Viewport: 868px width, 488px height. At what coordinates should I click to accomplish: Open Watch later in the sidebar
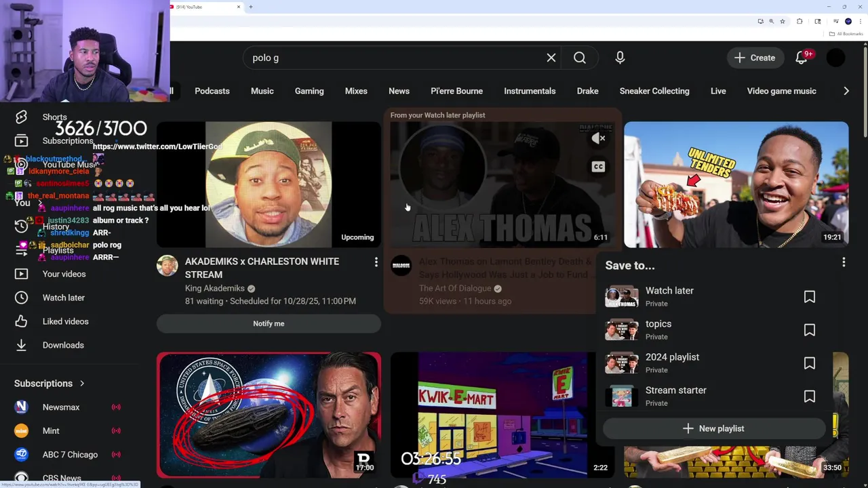64,298
